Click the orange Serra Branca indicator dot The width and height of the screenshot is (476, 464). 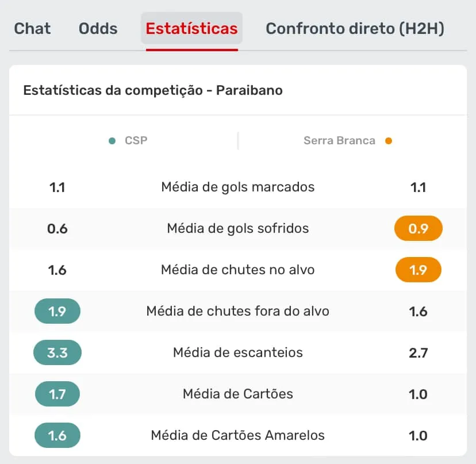(x=389, y=140)
